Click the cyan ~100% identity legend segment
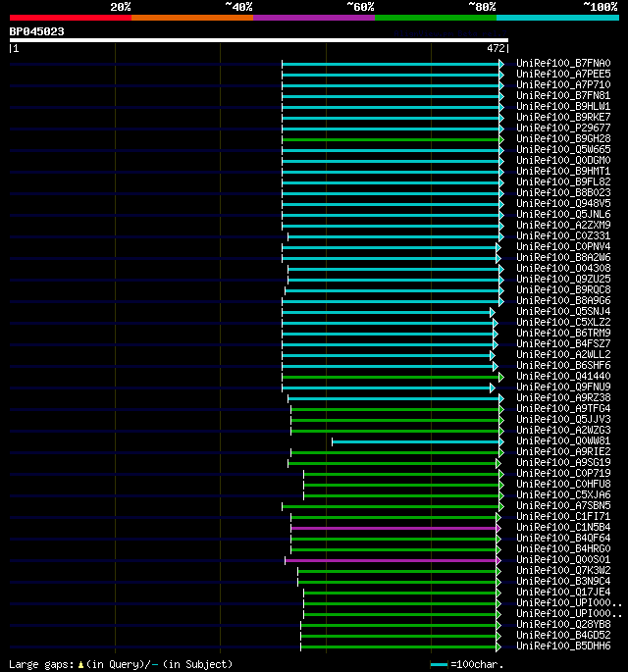 click(557, 18)
